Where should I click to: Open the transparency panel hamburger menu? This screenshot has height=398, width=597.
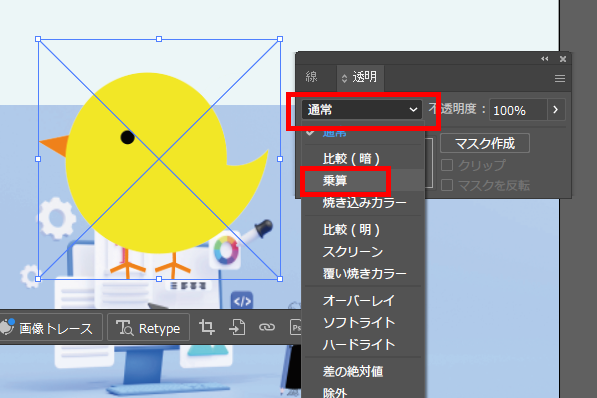(560, 78)
